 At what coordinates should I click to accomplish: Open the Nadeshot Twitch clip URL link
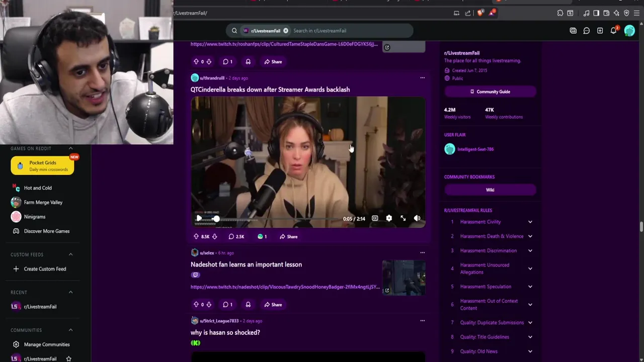pyautogui.click(x=285, y=287)
